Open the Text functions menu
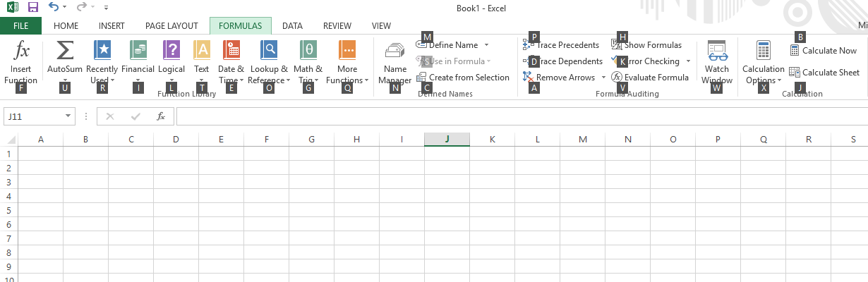The image size is (868, 282). tap(202, 63)
